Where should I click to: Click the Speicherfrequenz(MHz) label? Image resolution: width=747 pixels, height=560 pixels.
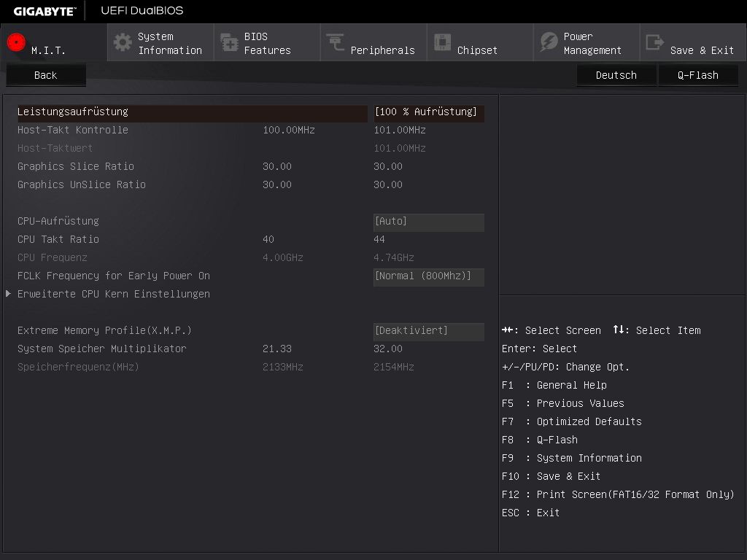(x=78, y=367)
